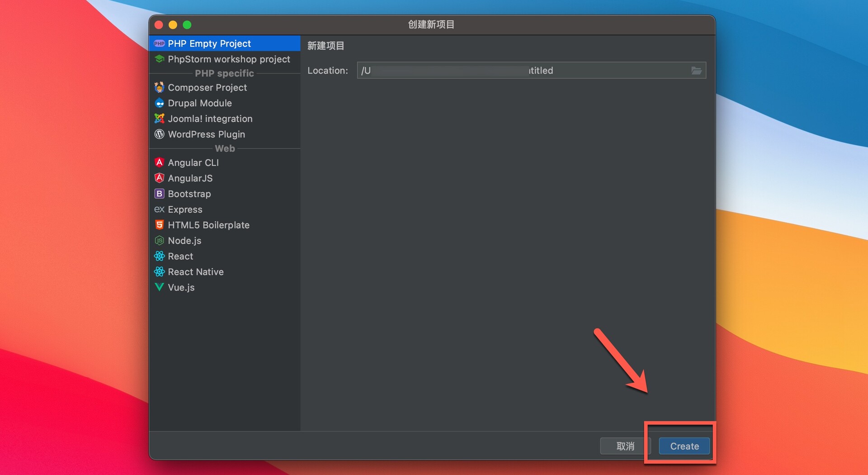
Task: Click the Angular CLI icon
Action: (x=159, y=162)
